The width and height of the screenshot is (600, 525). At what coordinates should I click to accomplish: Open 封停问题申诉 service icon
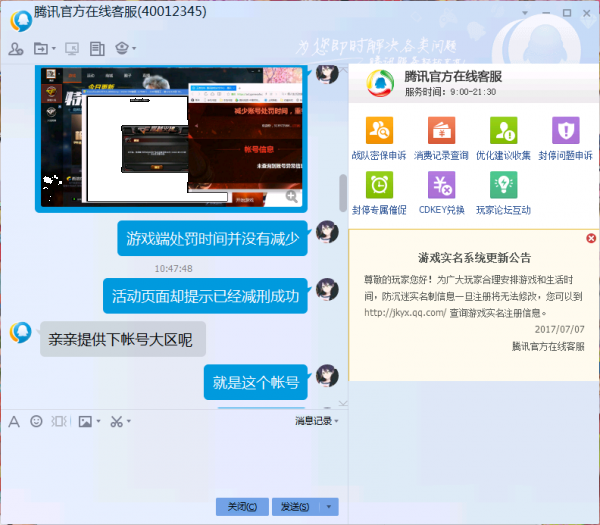[566, 130]
